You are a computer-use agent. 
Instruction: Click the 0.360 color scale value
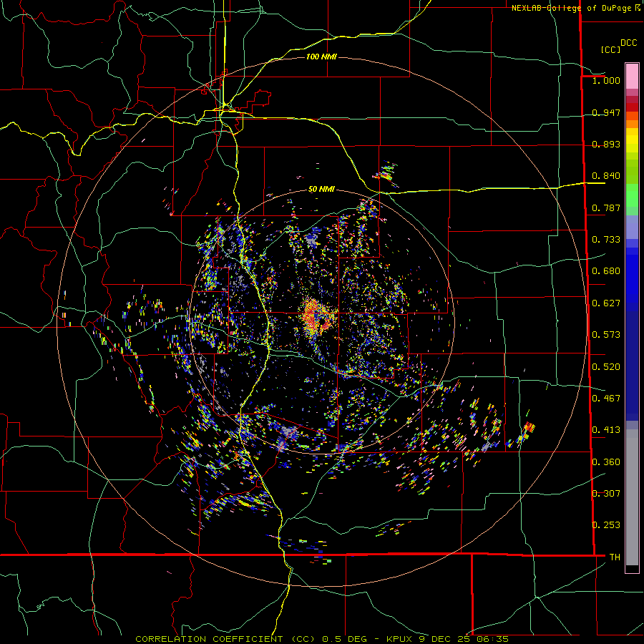[606, 462]
